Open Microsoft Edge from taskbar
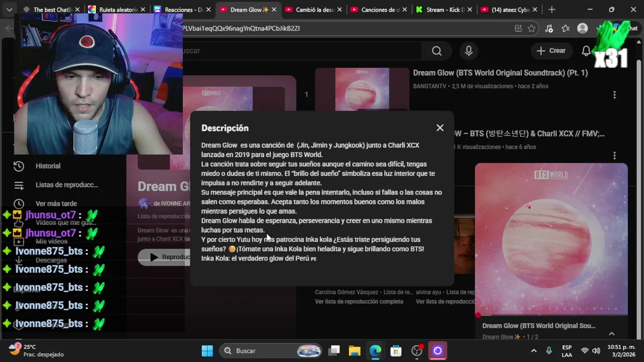644x362 pixels. pos(375,350)
